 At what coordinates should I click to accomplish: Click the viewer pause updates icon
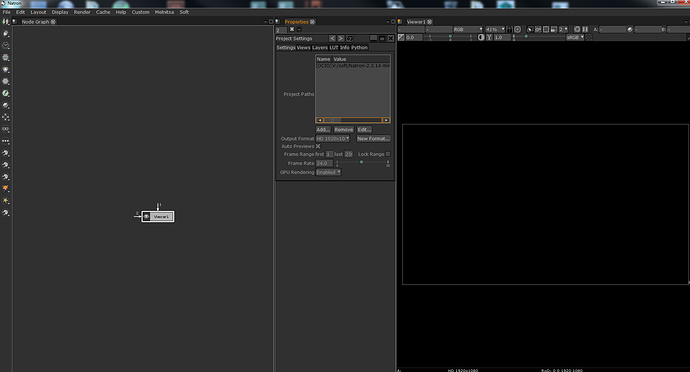[585, 29]
